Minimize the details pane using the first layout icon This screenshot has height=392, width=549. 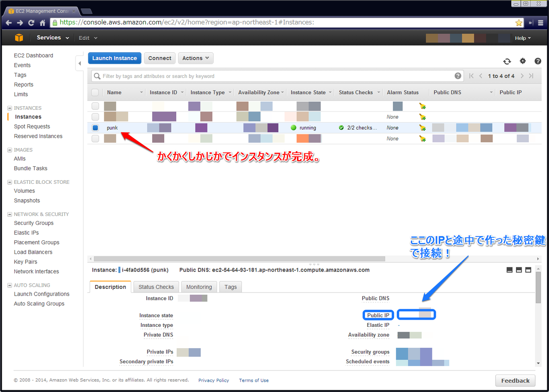click(510, 270)
